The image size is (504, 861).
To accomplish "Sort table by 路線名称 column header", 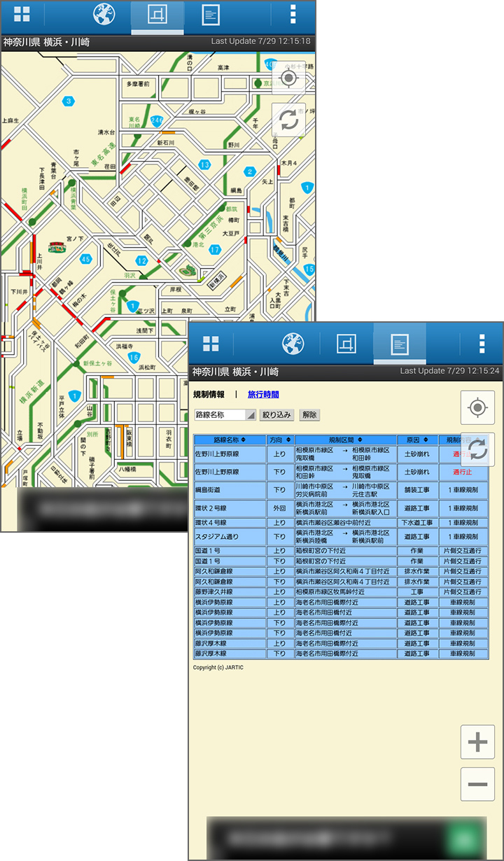I will (230, 440).
